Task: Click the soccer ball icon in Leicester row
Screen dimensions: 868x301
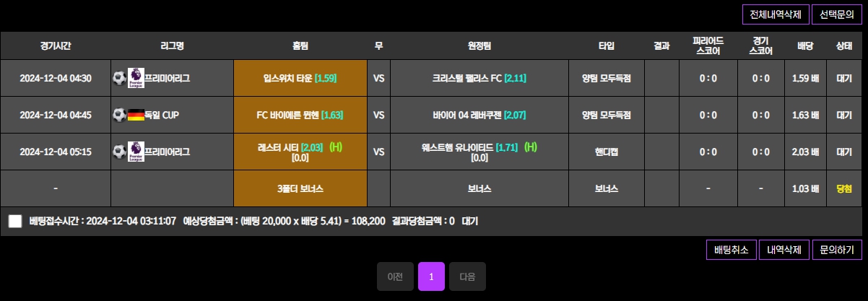Action: click(119, 152)
